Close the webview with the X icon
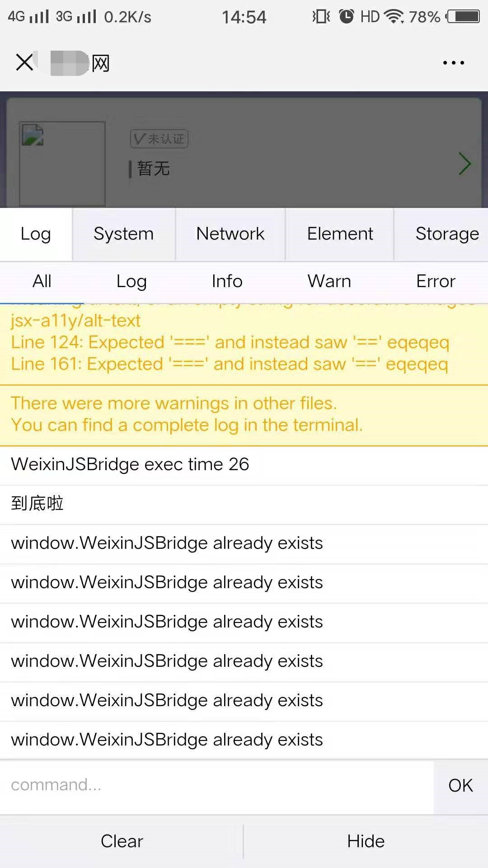The width and height of the screenshot is (488, 868). (x=24, y=62)
